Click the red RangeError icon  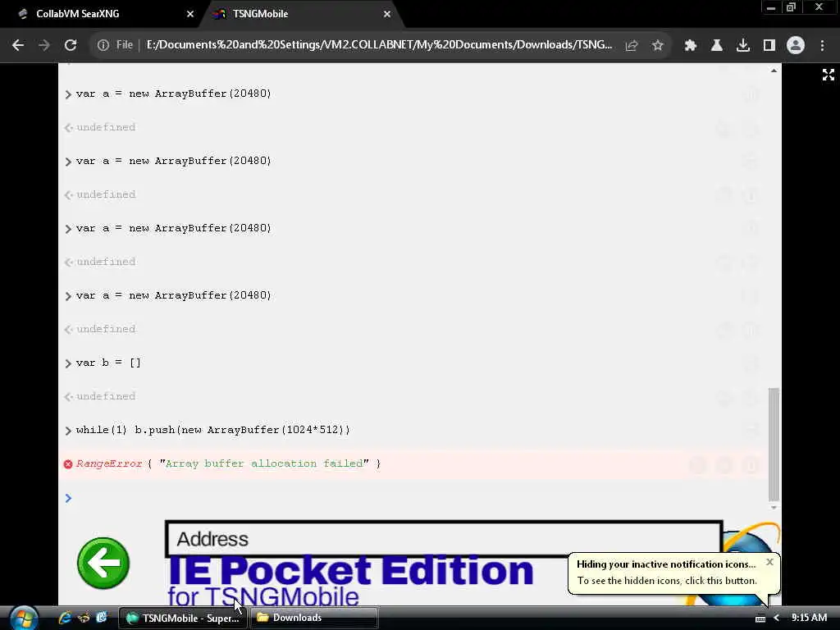pyautogui.click(x=68, y=464)
